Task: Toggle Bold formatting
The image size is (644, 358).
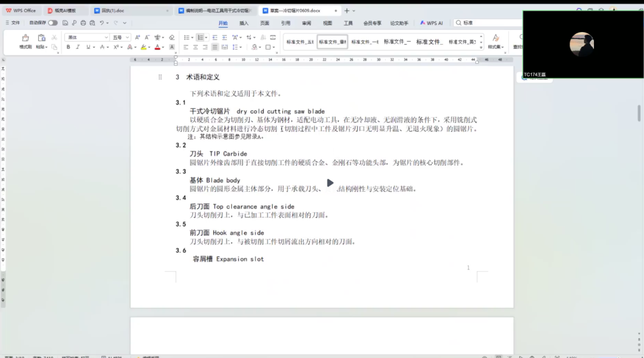Action: [68, 47]
